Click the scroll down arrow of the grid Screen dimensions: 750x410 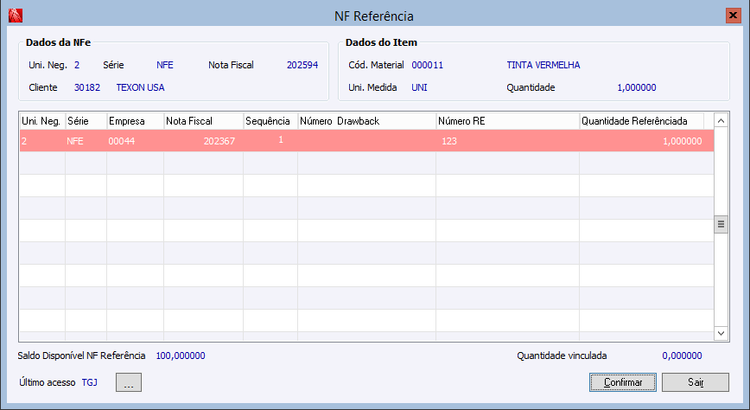tap(721, 333)
